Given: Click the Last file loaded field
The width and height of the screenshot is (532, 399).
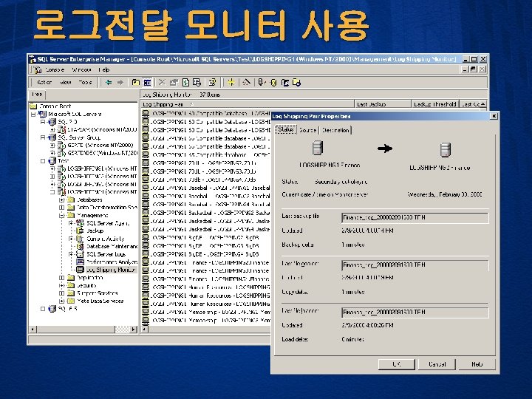Looking at the screenshot, I should point(415,312).
